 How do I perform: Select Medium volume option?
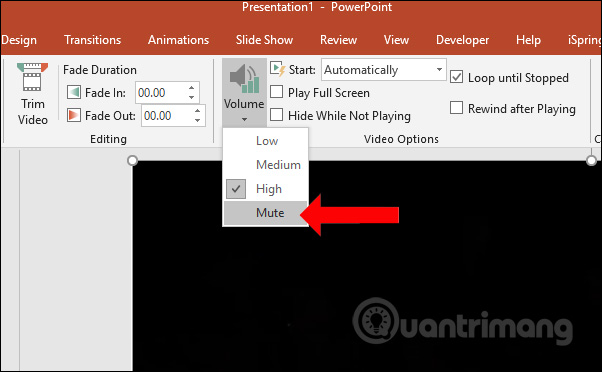click(x=265, y=165)
